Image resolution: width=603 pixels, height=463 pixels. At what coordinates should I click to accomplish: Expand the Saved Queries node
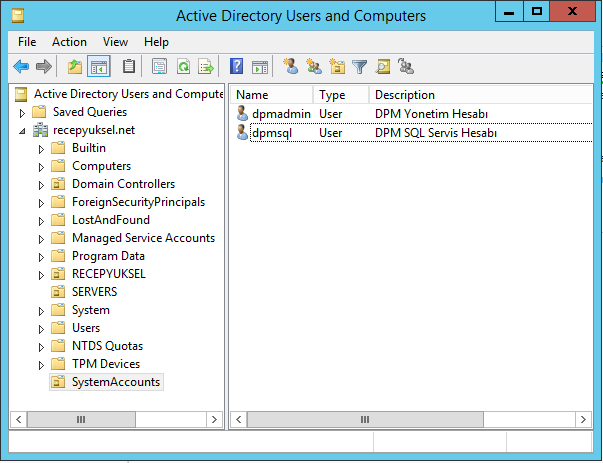(22, 113)
